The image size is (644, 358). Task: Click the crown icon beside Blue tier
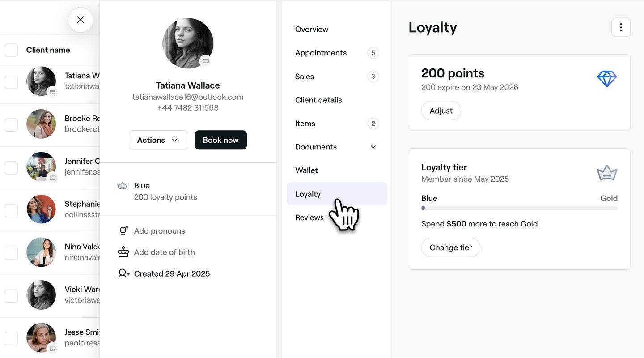pos(122,185)
